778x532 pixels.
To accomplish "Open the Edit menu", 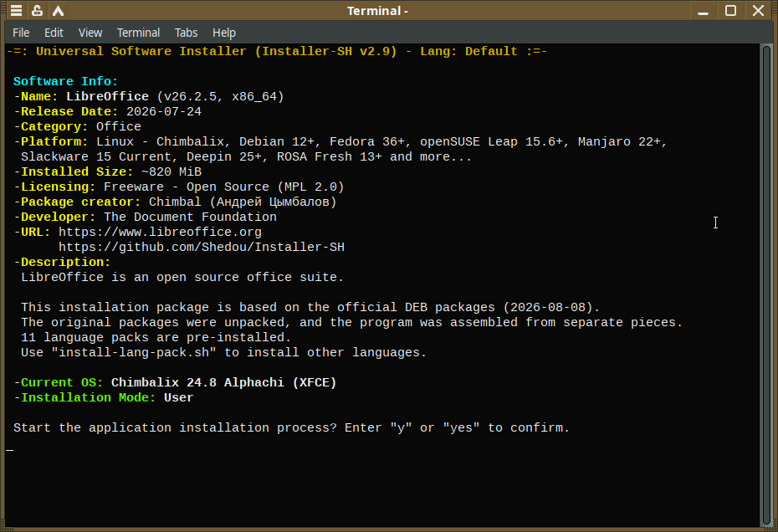I will pyautogui.click(x=54, y=33).
